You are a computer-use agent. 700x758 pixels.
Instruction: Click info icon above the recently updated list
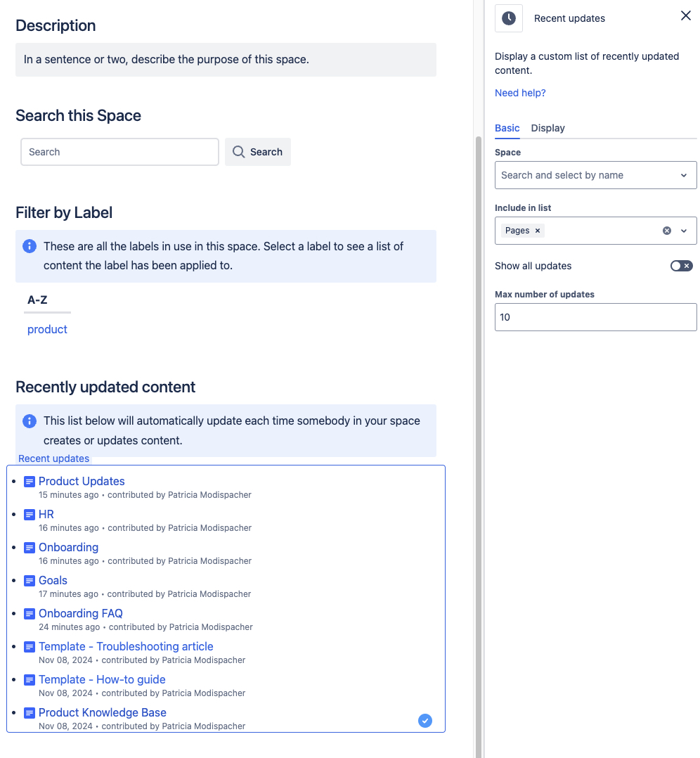tap(29, 420)
